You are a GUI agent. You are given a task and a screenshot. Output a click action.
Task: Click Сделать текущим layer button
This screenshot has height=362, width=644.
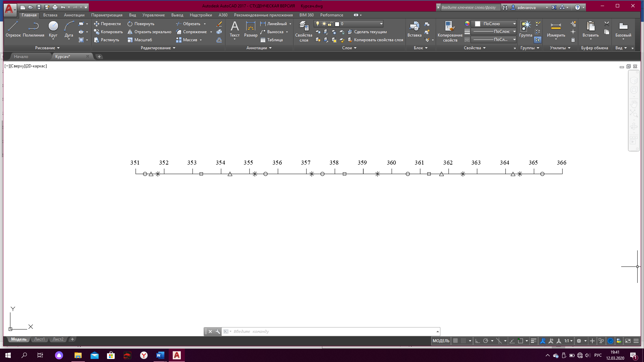tap(368, 32)
